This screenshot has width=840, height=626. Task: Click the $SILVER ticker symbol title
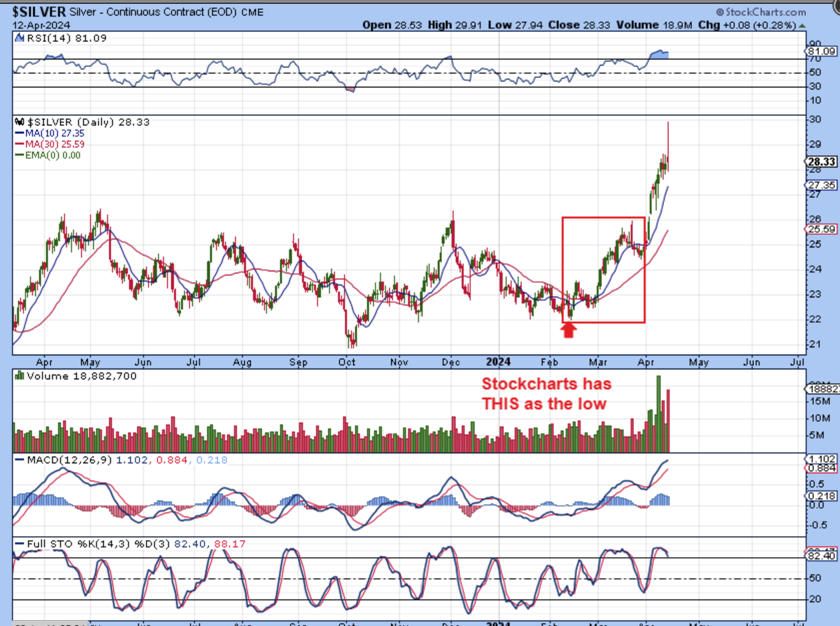pos(39,12)
